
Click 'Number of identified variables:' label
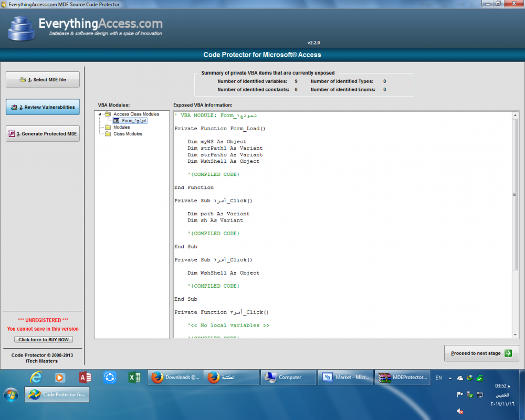pos(253,81)
